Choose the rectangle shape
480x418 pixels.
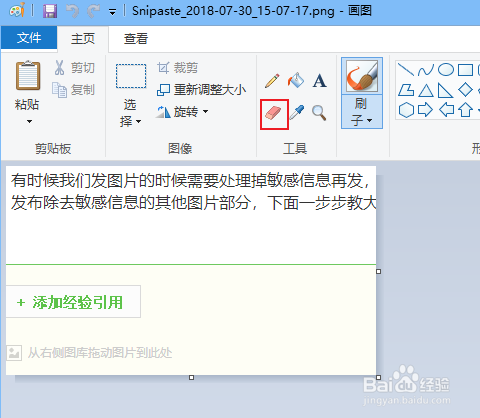click(465, 70)
